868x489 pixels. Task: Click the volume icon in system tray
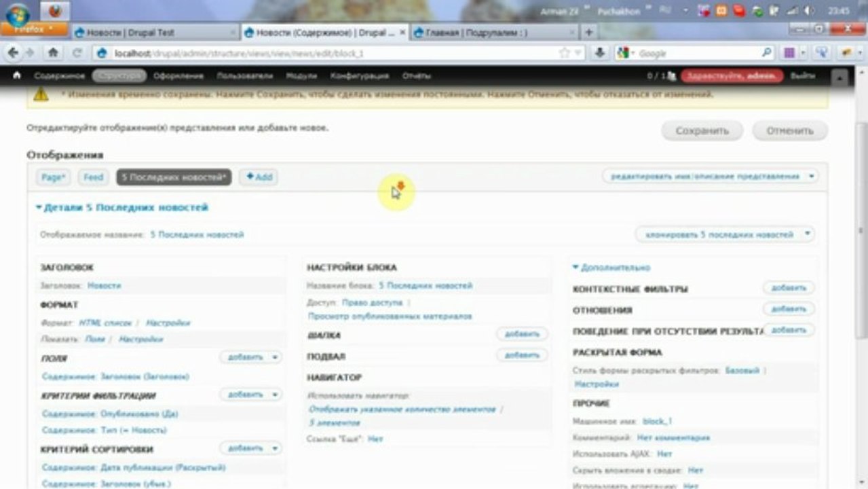pos(809,12)
